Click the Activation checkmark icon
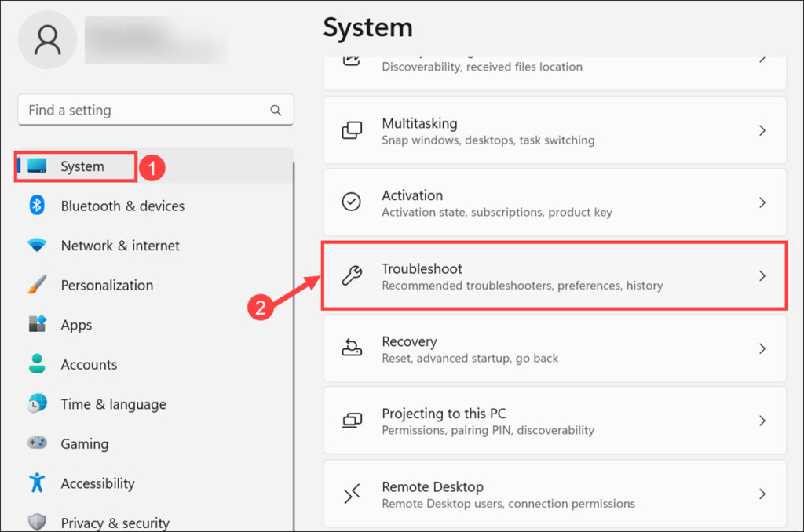This screenshot has width=804, height=532. [352, 202]
